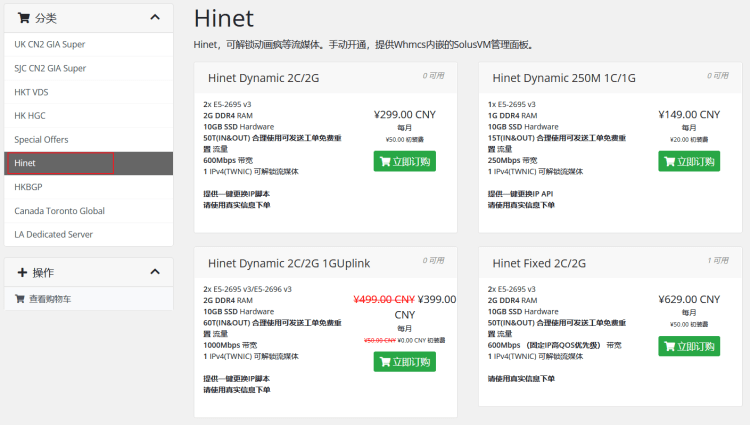Order Hinet Dynamic 2C/2G with 立即订购
The height and width of the screenshot is (425, 750).
click(405, 162)
